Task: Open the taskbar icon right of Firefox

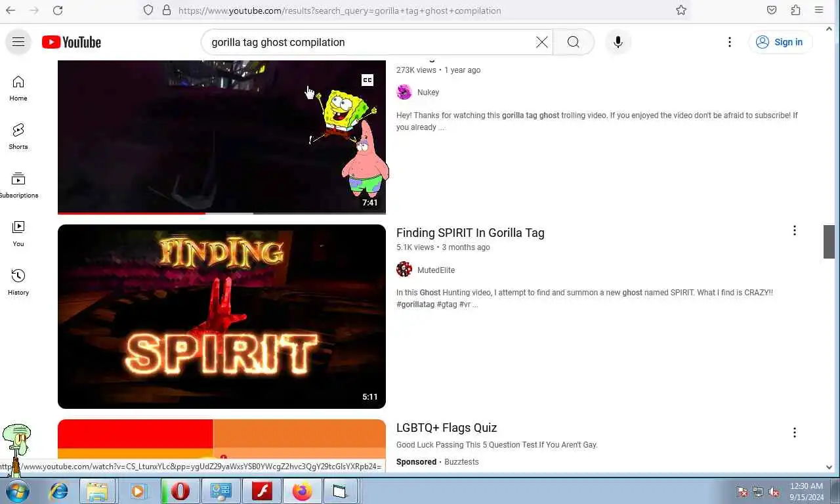Action: coord(339,491)
